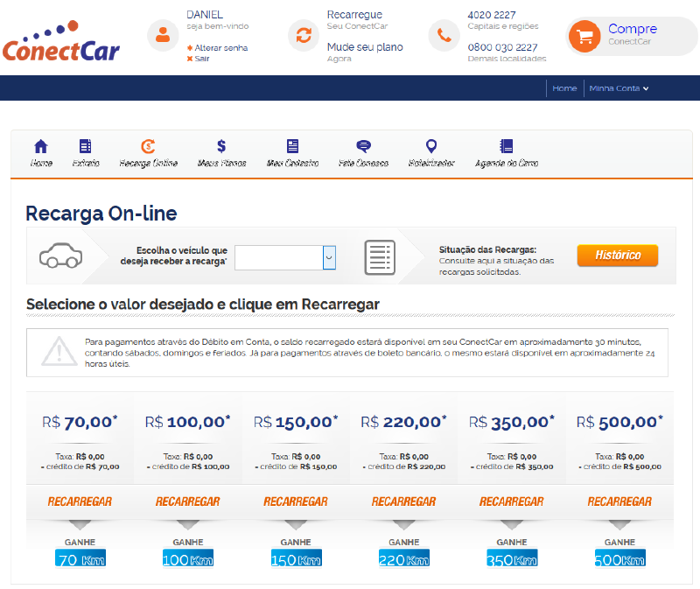This screenshot has height=589, width=700.
Task: Select the R$ 70,00 price heading
Action: click(x=80, y=422)
